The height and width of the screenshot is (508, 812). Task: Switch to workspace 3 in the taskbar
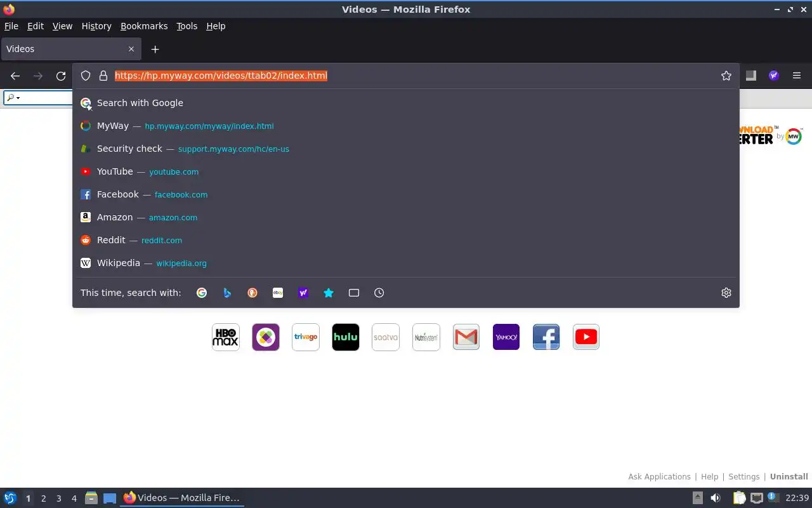(x=58, y=498)
